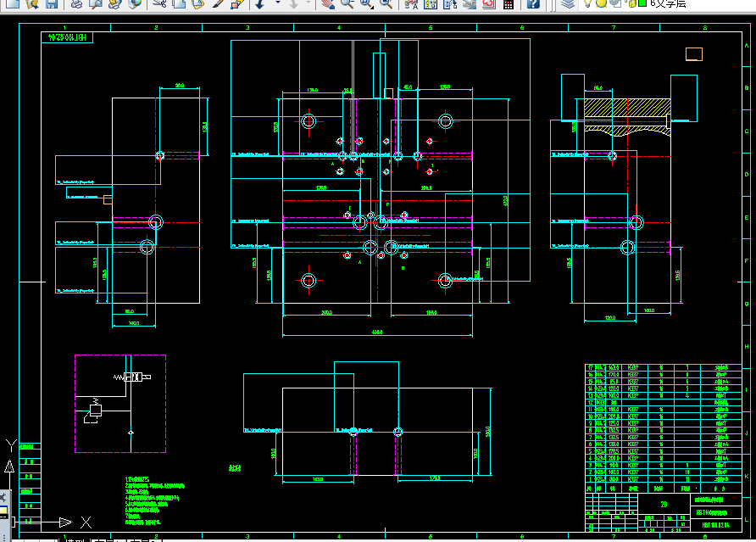Open the Layer Properties Manager icon

coord(568,4)
